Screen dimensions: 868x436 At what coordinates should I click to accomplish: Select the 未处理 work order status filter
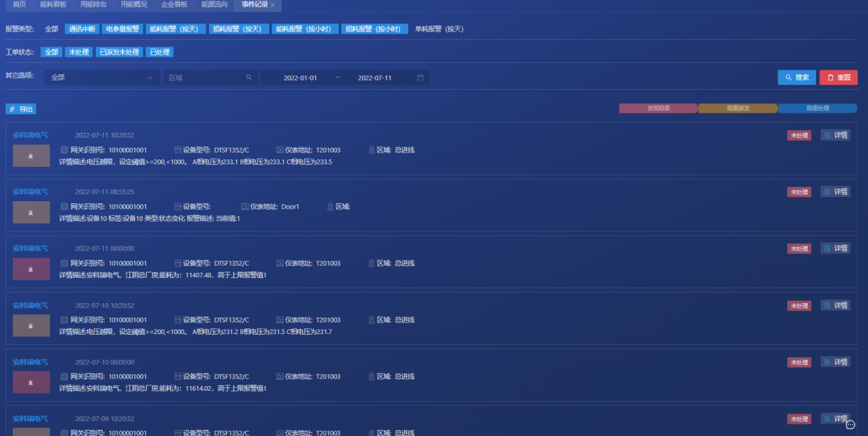pos(79,53)
